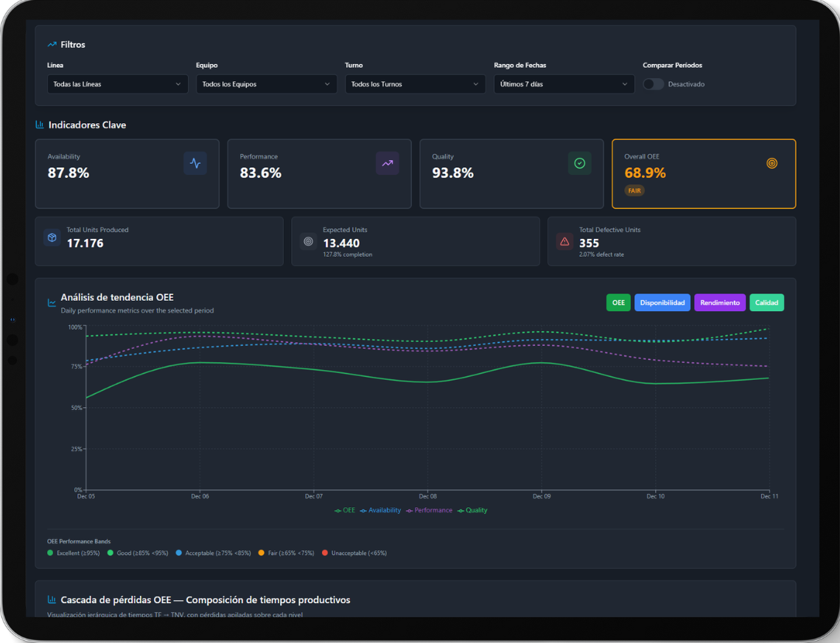Image resolution: width=840 pixels, height=643 pixels.
Task: Click the Expected Units target icon
Action: (x=308, y=241)
